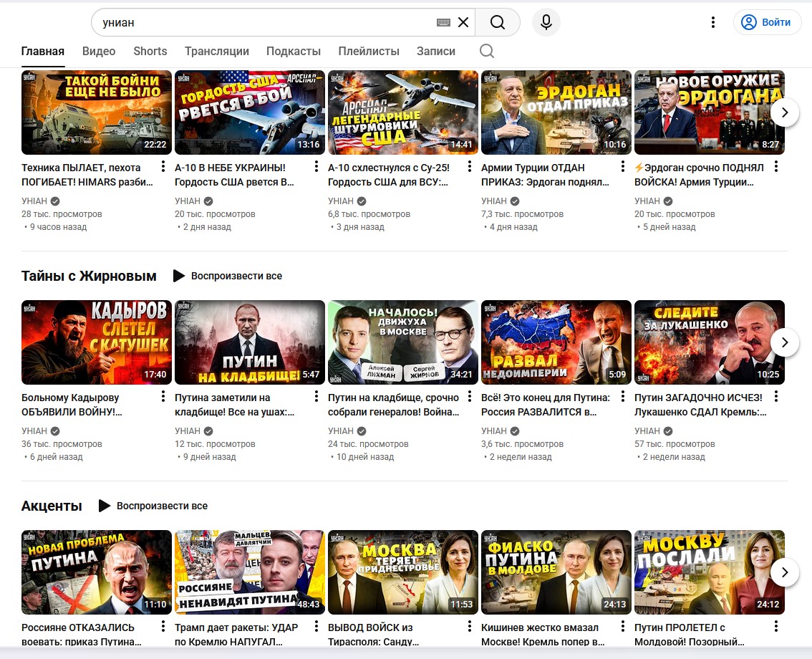This screenshot has width=812, height=659.
Task: Open the on-screen keyboard icon in the search box
Action: [x=443, y=22]
